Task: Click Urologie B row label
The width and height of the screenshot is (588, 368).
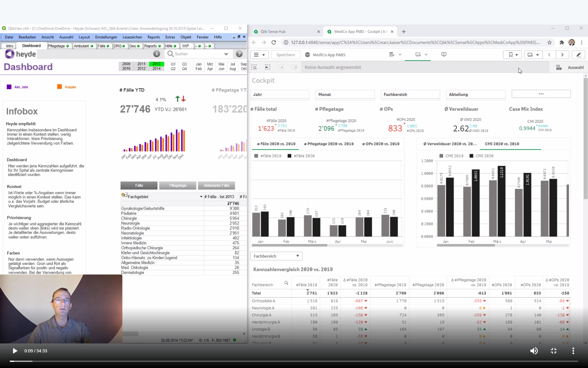Action: [x=261, y=329]
